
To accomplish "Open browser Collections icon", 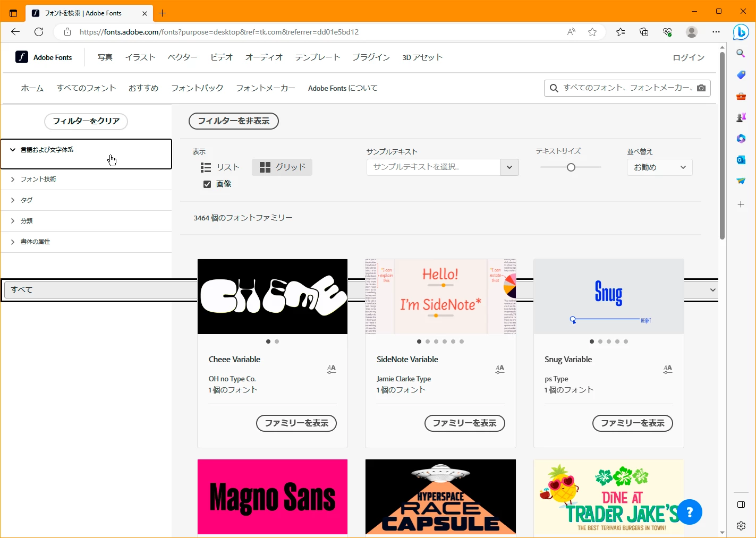I will click(644, 32).
